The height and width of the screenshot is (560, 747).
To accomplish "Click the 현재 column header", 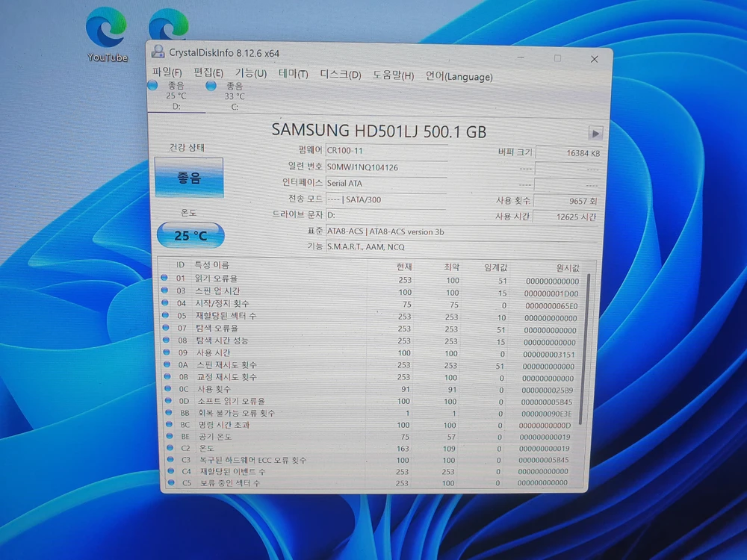I will (x=404, y=267).
